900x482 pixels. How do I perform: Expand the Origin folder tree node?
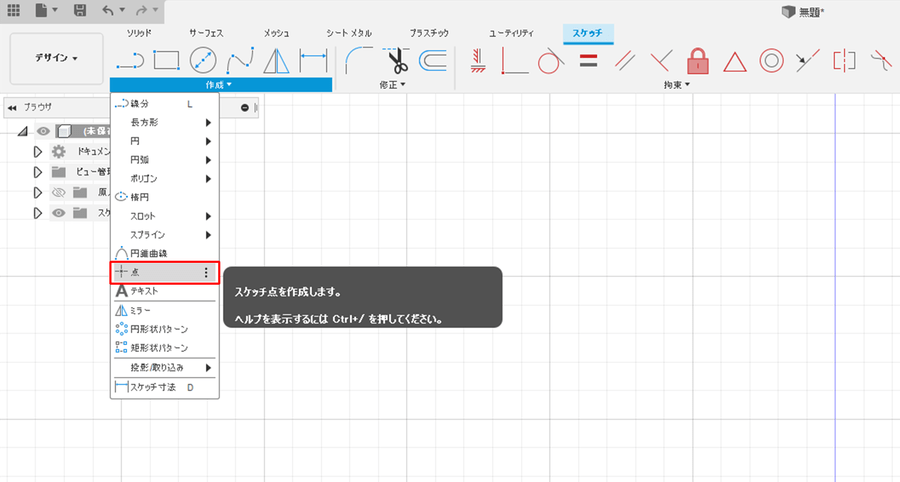pyautogui.click(x=37, y=192)
